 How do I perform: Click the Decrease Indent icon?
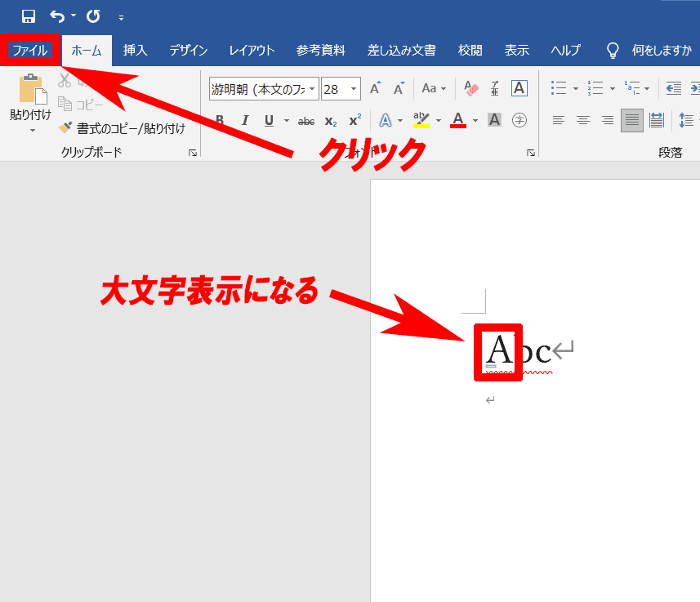pos(674,88)
